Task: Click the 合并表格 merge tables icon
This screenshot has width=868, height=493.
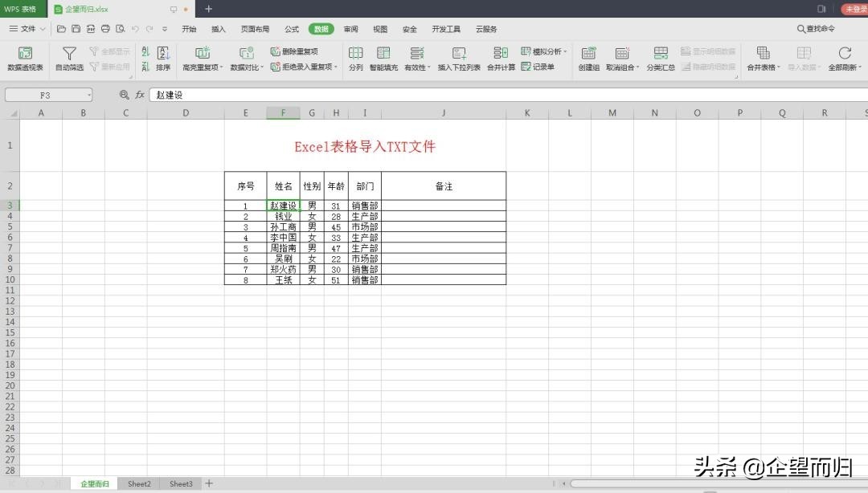Action: pyautogui.click(x=764, y=53)
